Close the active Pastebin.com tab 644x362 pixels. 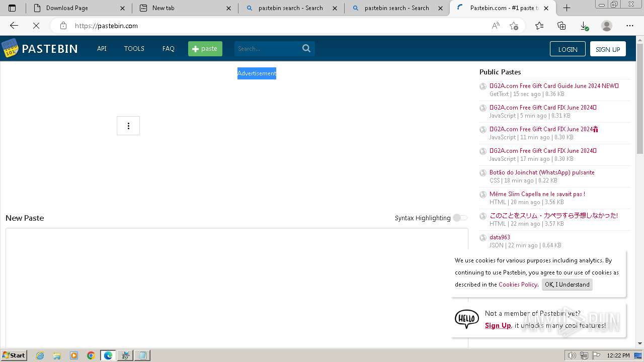[x=547, y=8]
